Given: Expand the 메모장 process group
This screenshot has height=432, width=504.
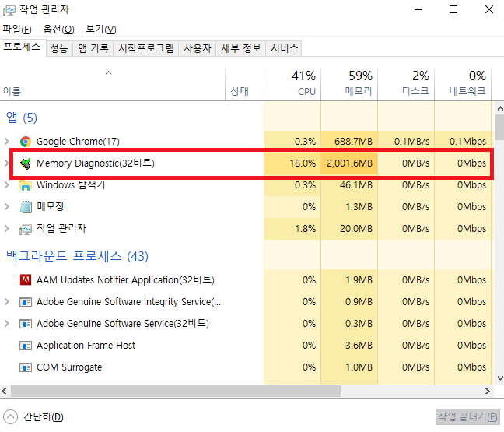Looking at the screenshot, I should pos(6,206).
